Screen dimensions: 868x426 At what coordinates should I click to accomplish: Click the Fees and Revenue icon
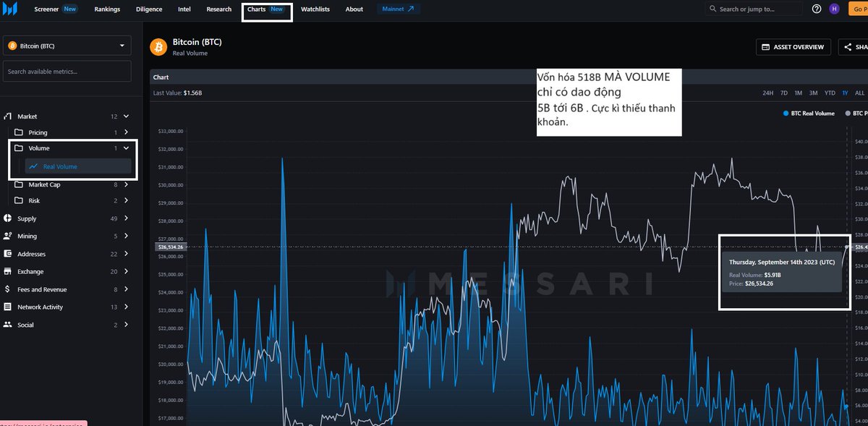click(8, 289)
